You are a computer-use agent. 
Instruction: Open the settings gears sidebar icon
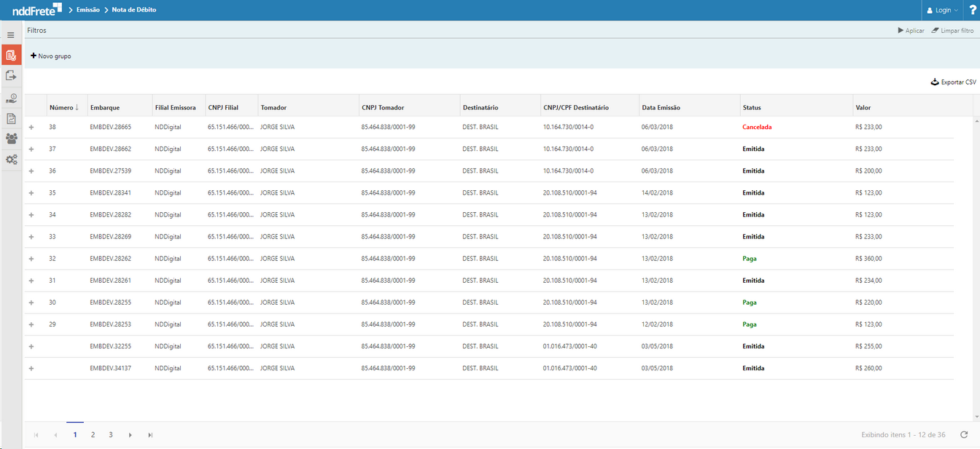click(11, 160)
